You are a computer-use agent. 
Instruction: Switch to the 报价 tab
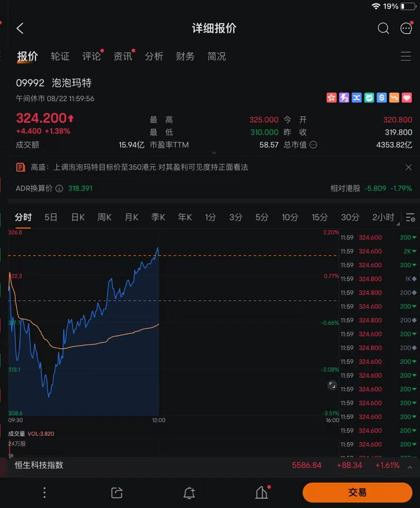click(x=28, y=56)
